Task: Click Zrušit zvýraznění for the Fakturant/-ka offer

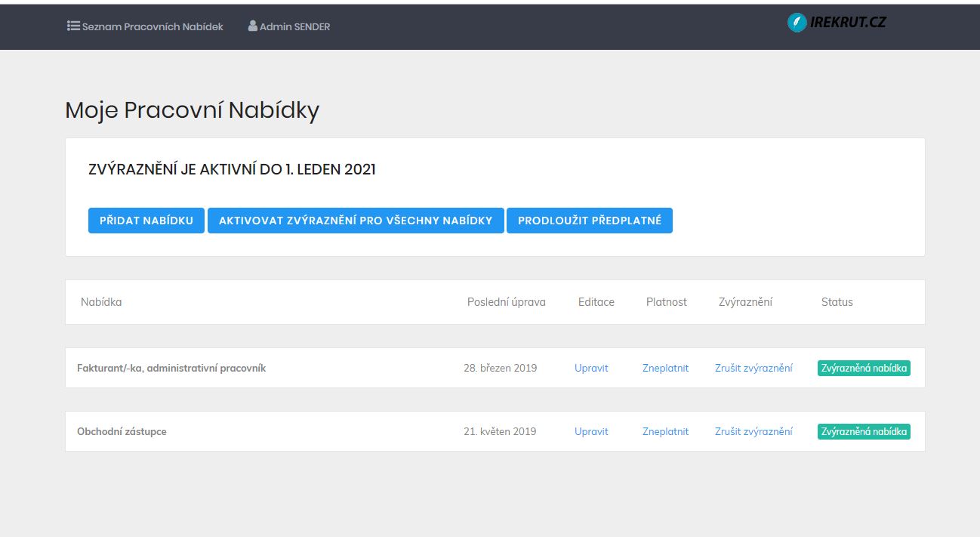Action: [753, 368]
